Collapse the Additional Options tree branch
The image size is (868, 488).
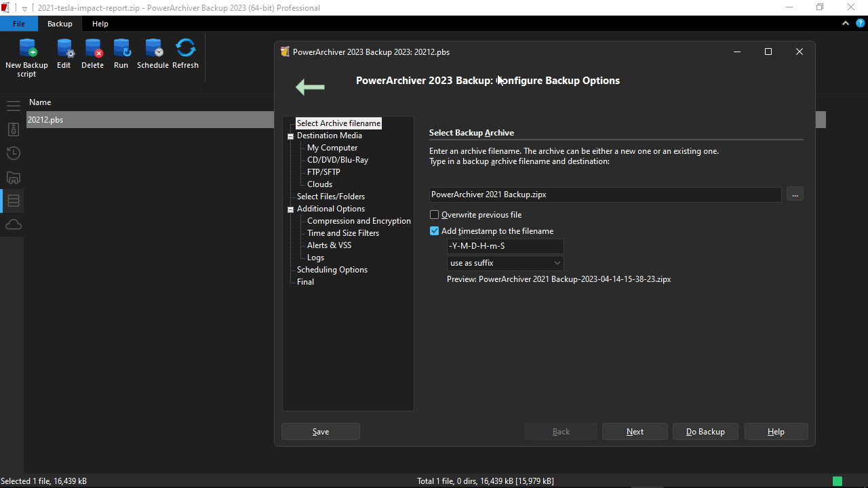point(290,209)
